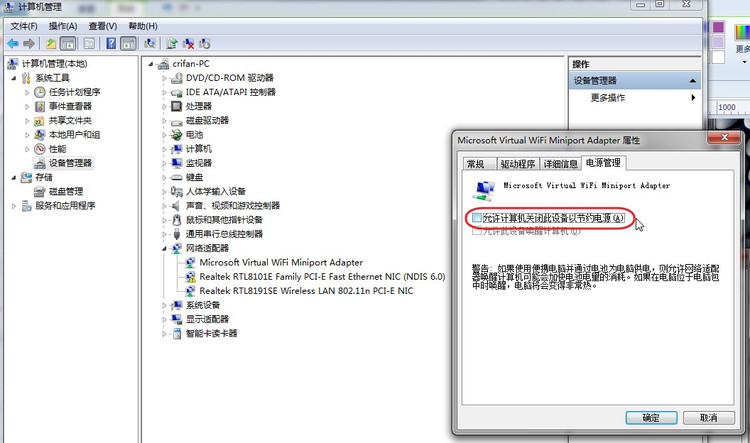Switch to the 常规 tab
Image resolution: width=750 pixels, height=443 pixels.
pos(479,164)
